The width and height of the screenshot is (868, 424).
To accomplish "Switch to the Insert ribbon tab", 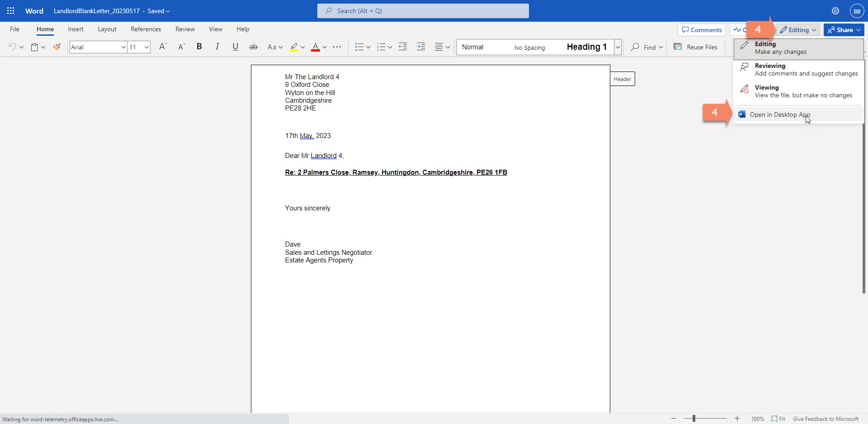I will 75,29.
